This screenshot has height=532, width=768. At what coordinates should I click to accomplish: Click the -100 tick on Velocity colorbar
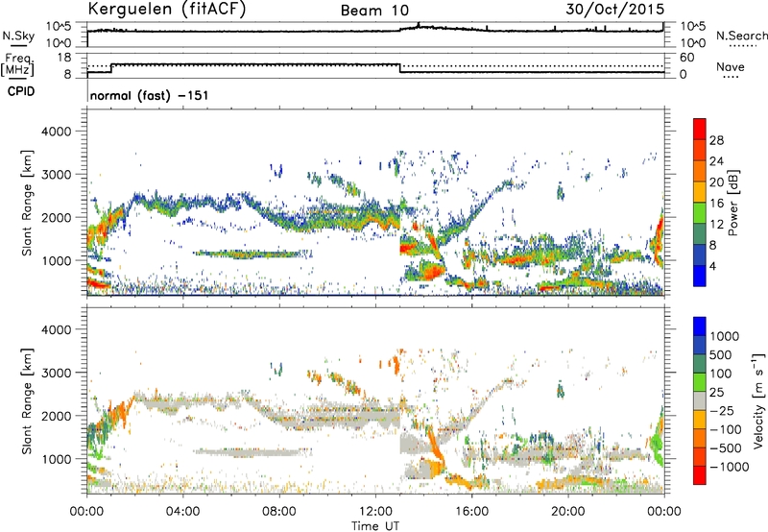(x=725, y=429)
